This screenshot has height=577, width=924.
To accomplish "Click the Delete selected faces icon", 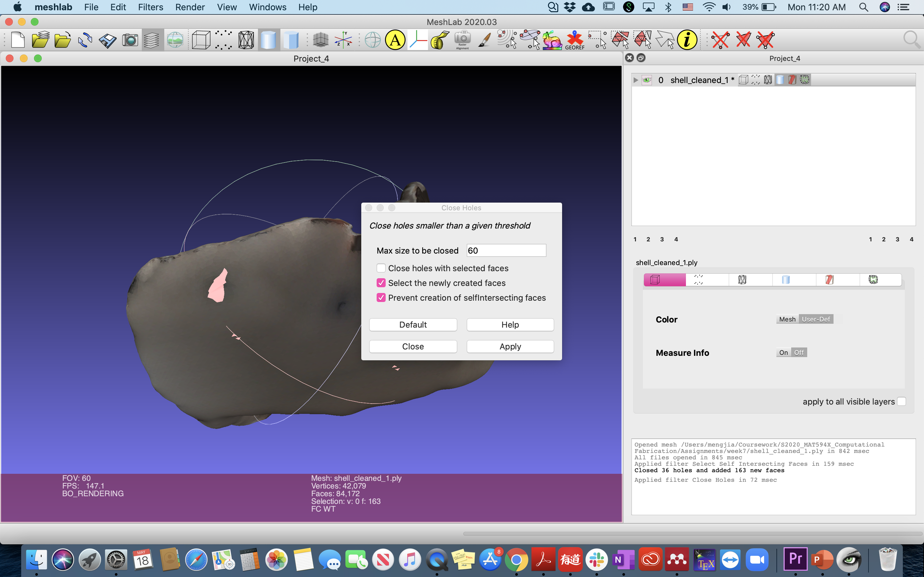I will tap(743, 40).
